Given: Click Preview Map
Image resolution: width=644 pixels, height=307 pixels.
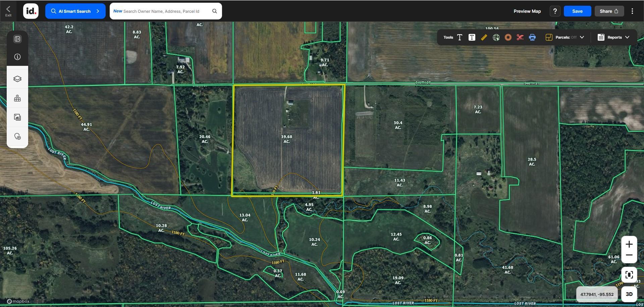Looking at the screenshot, I should pos(527,11).
